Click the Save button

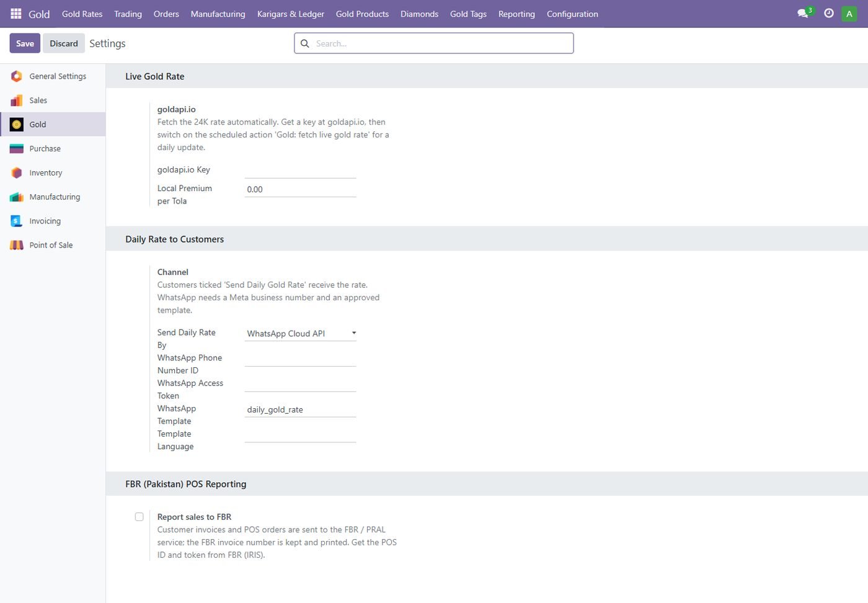(x=25, y=43)
